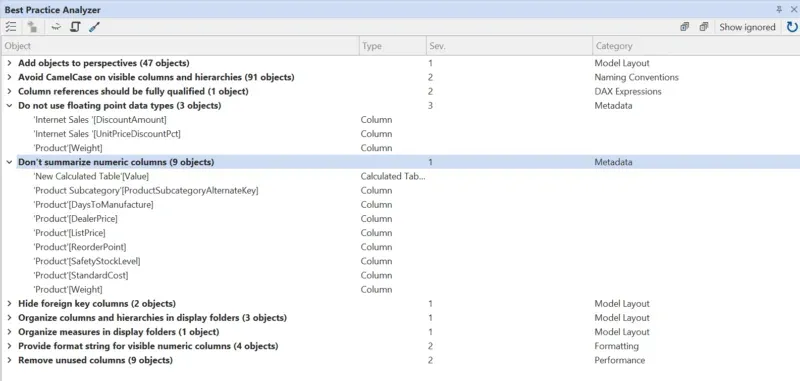Open the Manage BPA rules checklist icon

[11, 27]
